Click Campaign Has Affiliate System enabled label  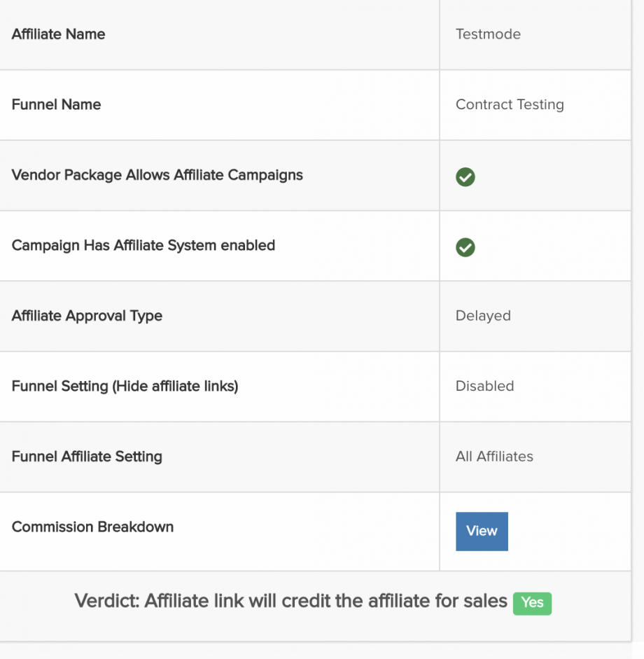coord(143,245)
